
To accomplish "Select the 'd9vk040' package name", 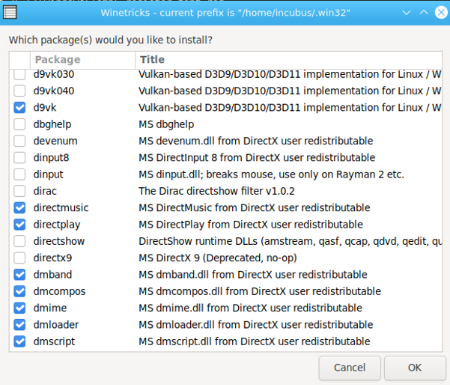I will coord(54,91).
